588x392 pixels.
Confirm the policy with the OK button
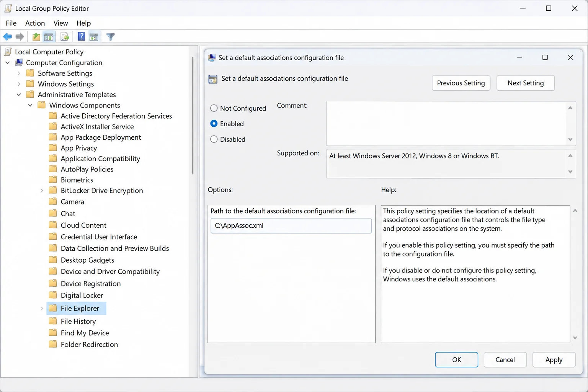(x=456, y=359)
